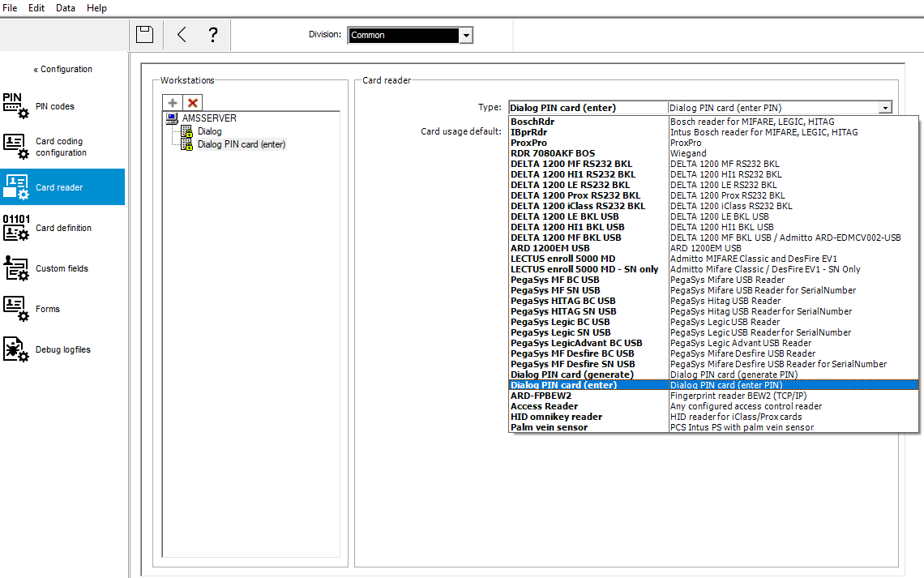Open Card coding configuration
Screen dimensions: 924x578
60,147
